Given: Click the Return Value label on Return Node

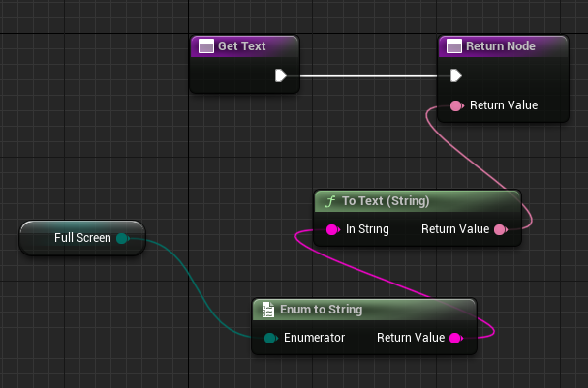Looking at the screenshot, I should 504,105.
